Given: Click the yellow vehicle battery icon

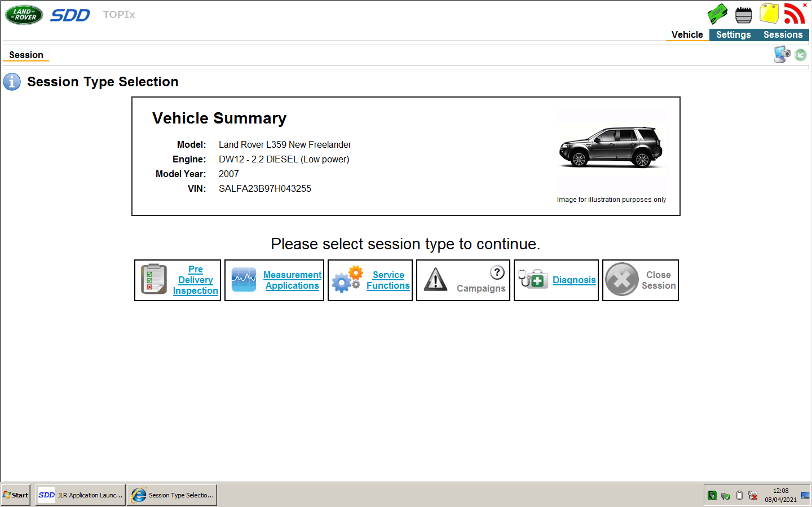Looking at the screenshot, I should pyautogui.click(x=769, y=14).
